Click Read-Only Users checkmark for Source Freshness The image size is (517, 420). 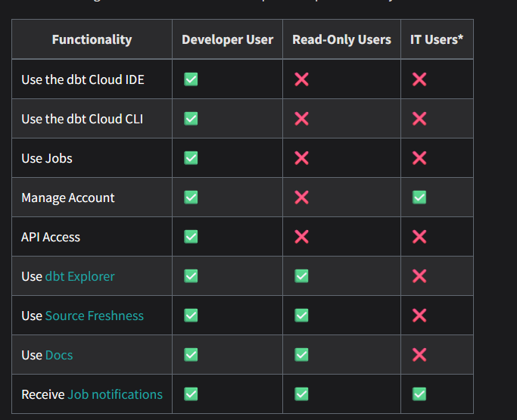click(301, 315)
